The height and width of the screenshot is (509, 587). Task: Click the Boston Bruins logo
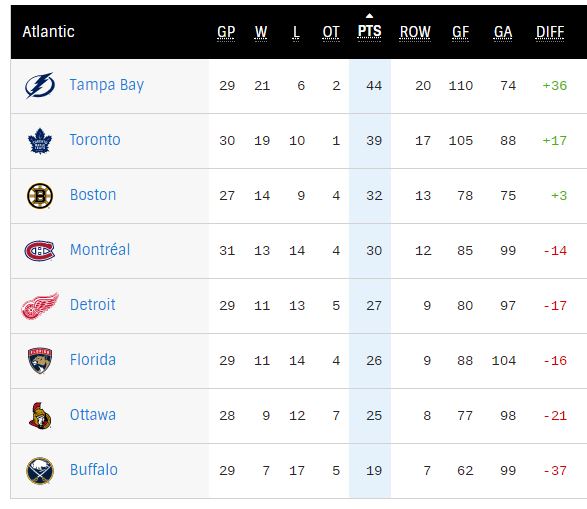(x=40, y=196)
